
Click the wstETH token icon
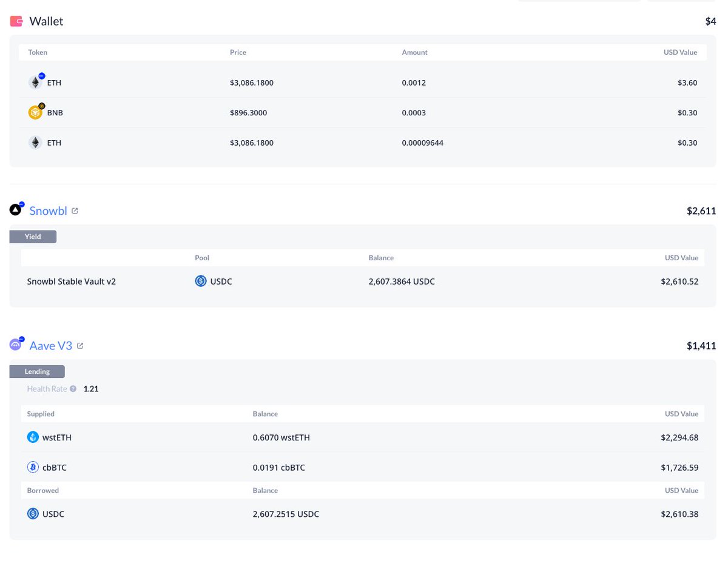[33, 437]
